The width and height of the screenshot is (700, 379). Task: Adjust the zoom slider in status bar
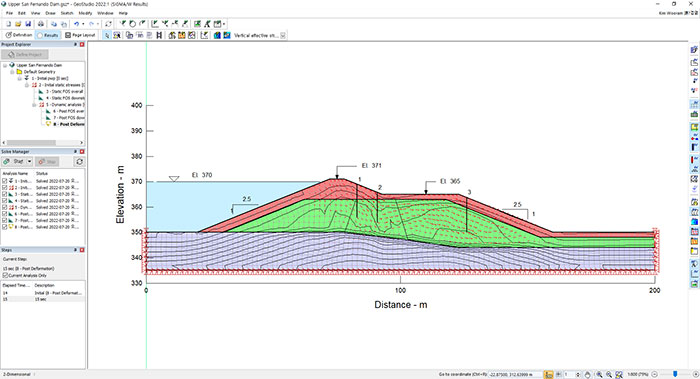pyautogui.click(x=675, y=374)
